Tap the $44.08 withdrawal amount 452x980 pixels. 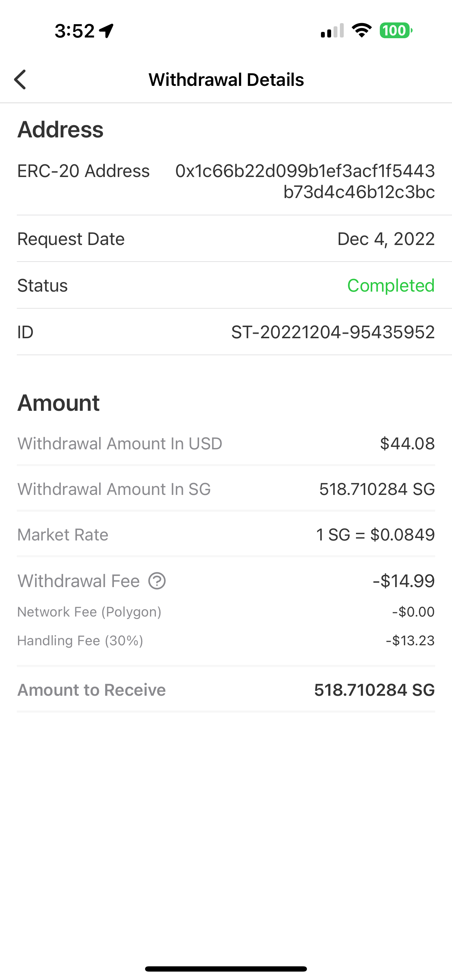coord(407,444)
